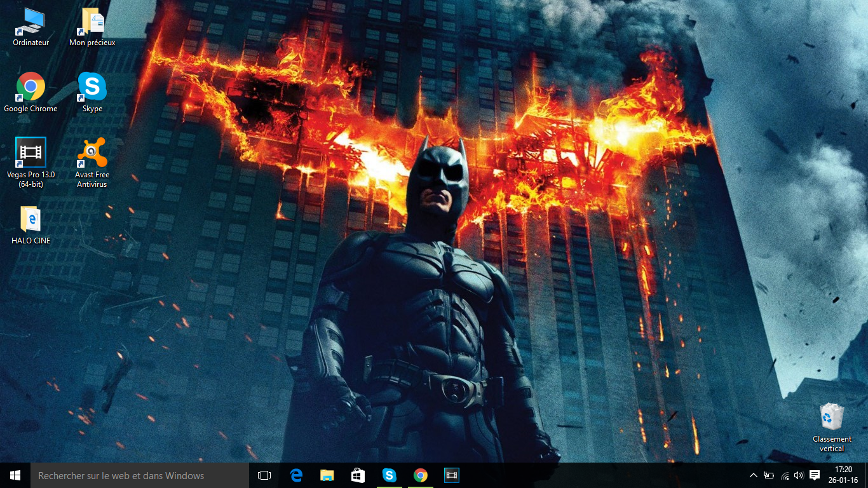The width and height of the screenshot is (868, 488).
Task: Open File Explorer from the taskbar
Action: (x=327, y=475)
